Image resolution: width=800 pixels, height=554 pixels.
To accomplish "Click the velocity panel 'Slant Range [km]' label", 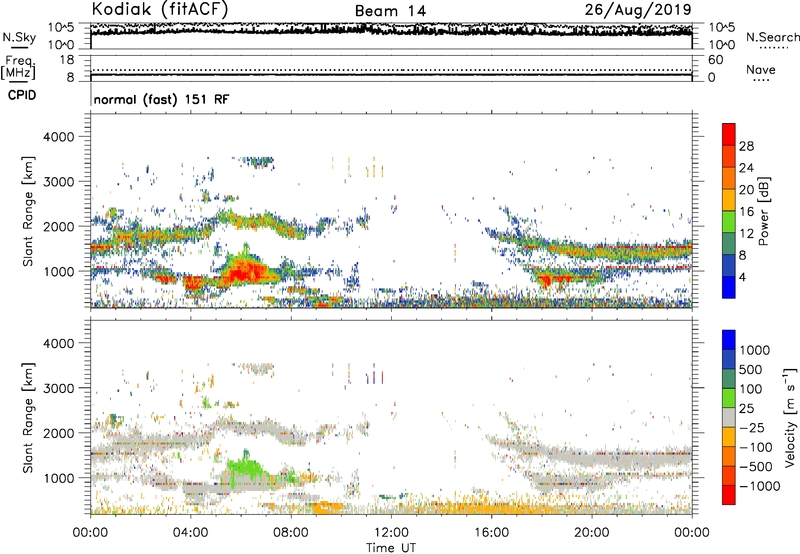I will pos(28,418).
